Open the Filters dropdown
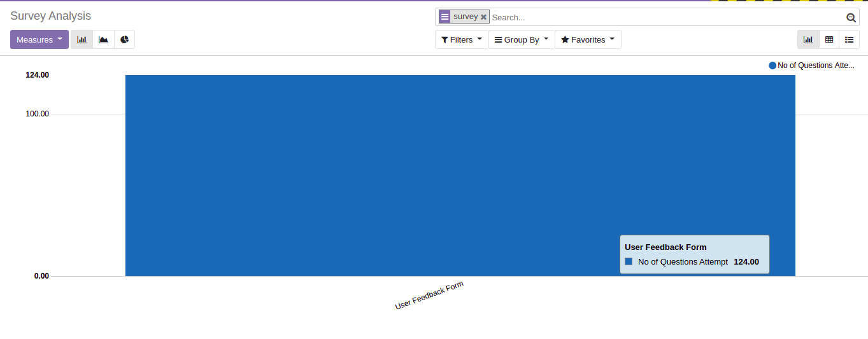Image resolution: width=868 pixels, height=339 pixels. click(462, 39)
